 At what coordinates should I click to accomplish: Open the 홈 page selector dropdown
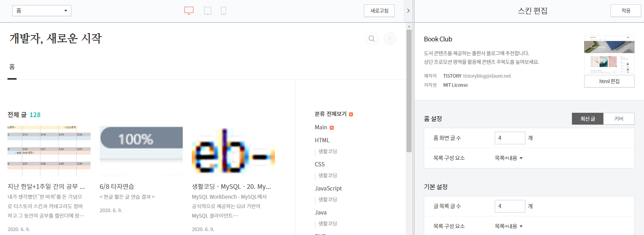(42, 11)
